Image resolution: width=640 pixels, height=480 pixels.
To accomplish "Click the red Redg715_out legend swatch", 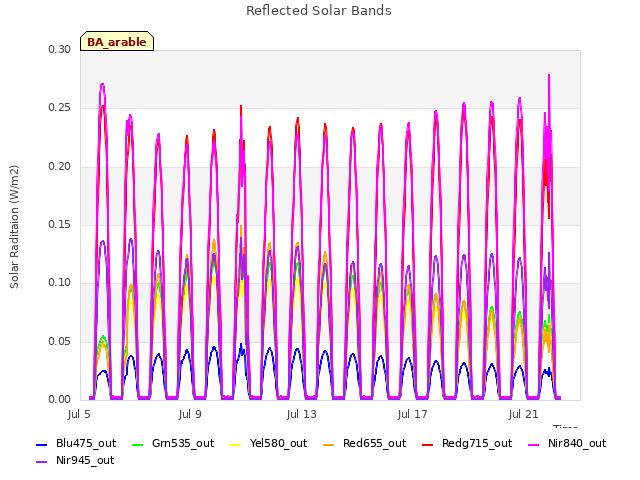I will coord(427,444).
